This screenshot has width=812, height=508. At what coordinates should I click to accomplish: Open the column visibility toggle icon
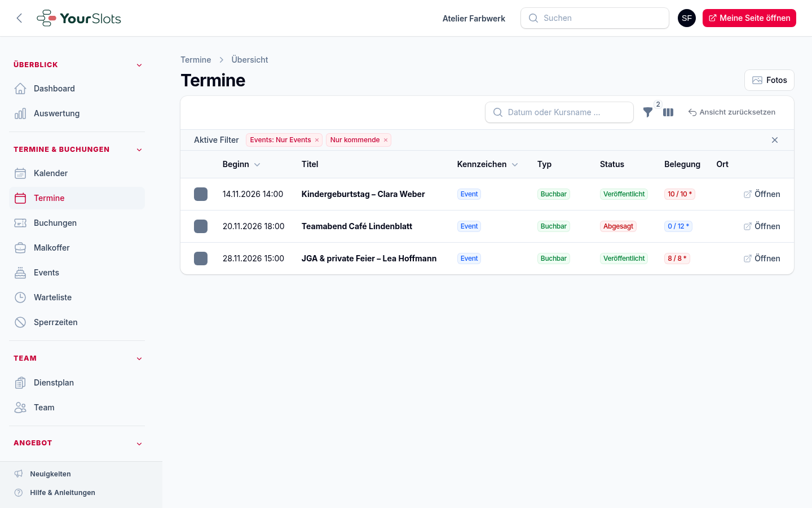(x=668, y=112)
